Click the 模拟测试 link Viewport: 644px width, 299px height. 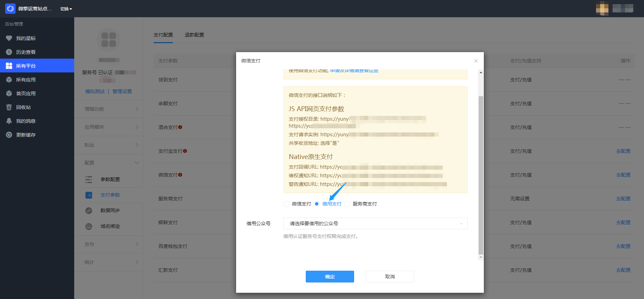(95, 91)
